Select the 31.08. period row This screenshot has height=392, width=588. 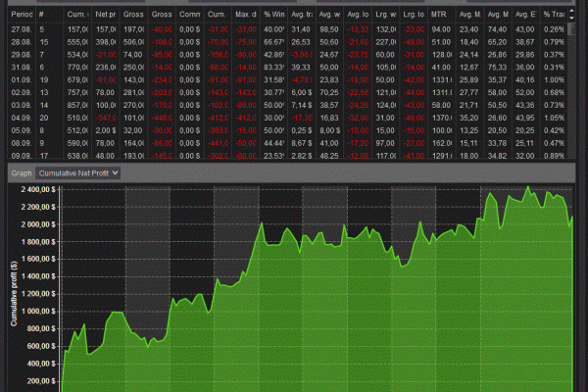click(287, 68)
